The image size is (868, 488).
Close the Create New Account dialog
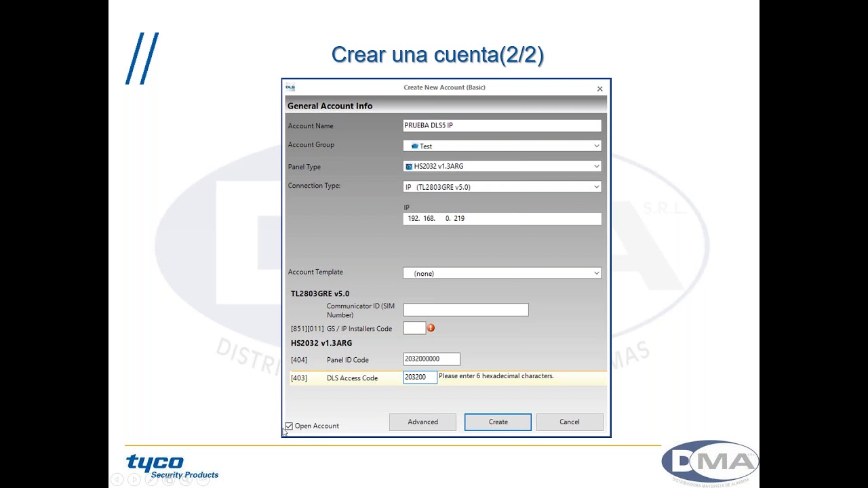(x=599, y=89)
